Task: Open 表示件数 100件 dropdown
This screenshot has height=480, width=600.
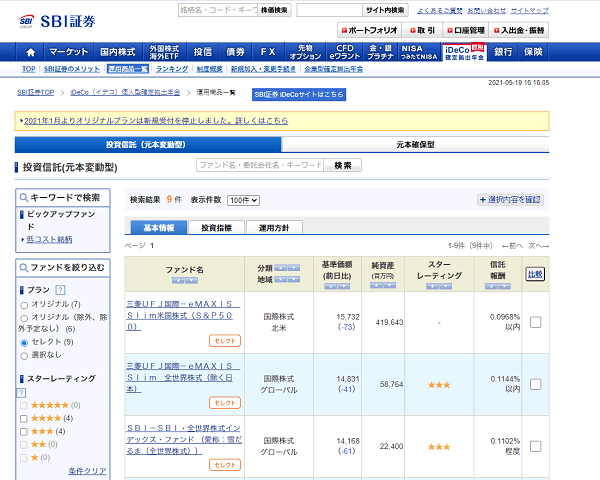Action: [243, 200]
